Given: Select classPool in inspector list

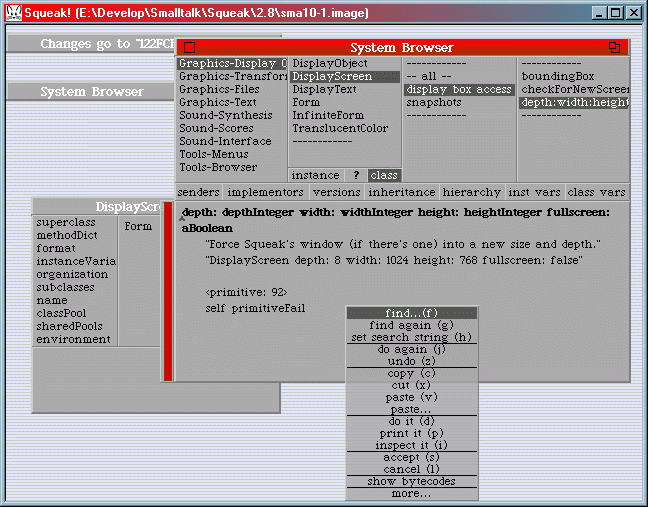Looking at the screenshot, I should tap(75, 313).
